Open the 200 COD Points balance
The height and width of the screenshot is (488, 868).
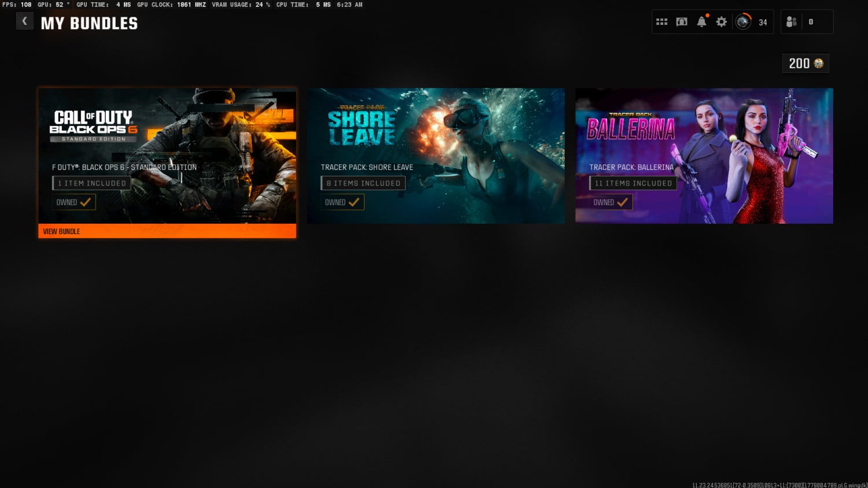[806, 64]
